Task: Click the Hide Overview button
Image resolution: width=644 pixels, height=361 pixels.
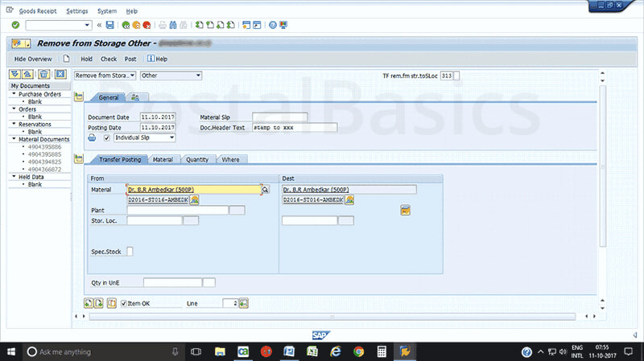Action: 33,59
